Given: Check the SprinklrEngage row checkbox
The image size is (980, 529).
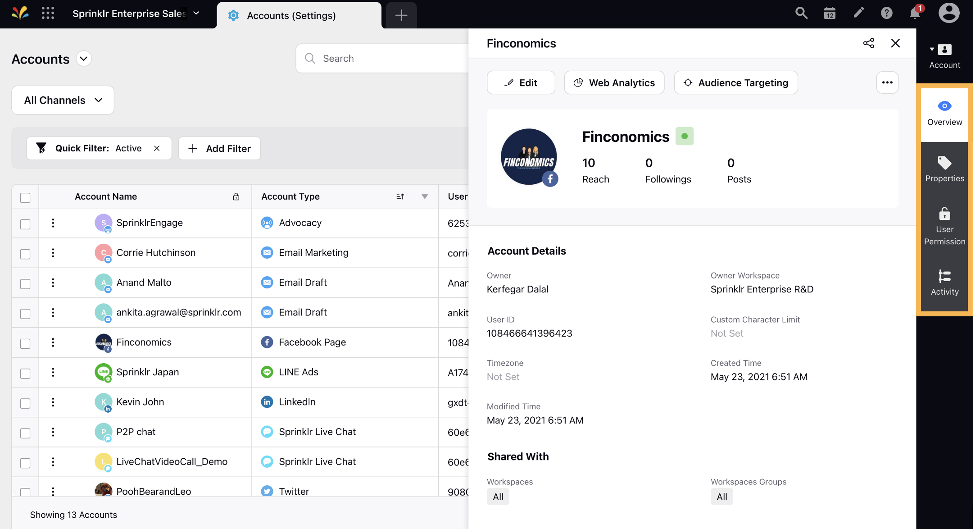Looking at the screenshot, I should [25, 224].
